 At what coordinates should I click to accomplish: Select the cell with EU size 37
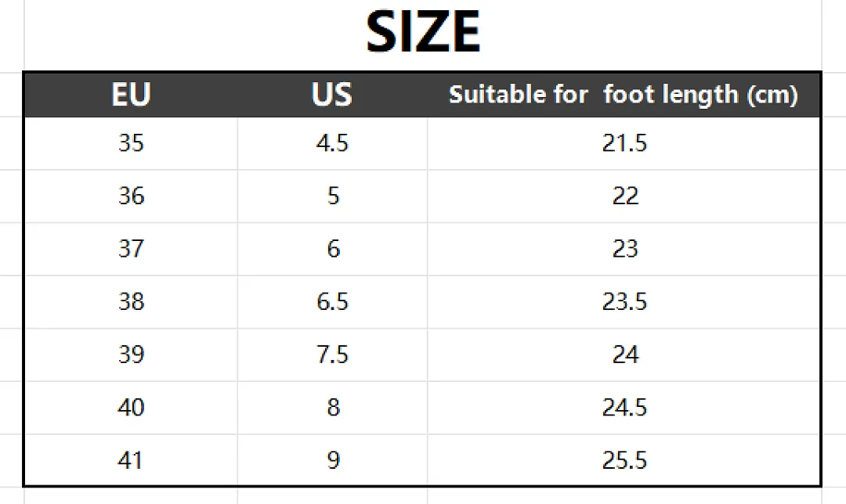(x=131, y=249)
